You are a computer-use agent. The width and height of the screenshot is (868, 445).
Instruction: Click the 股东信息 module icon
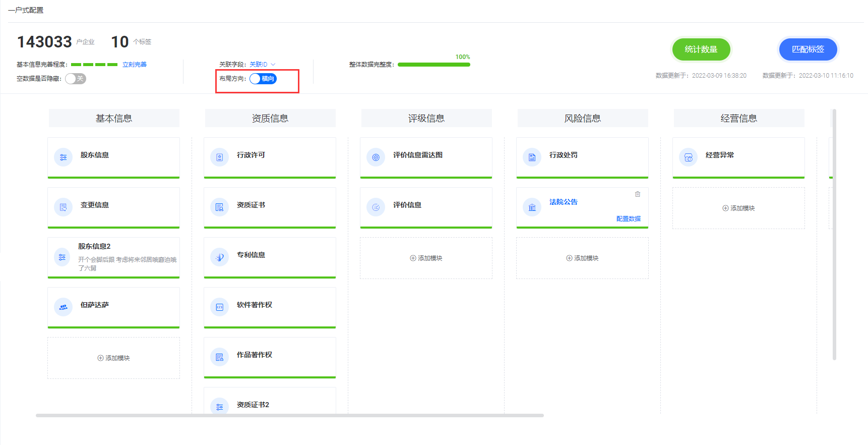[63, 157]
